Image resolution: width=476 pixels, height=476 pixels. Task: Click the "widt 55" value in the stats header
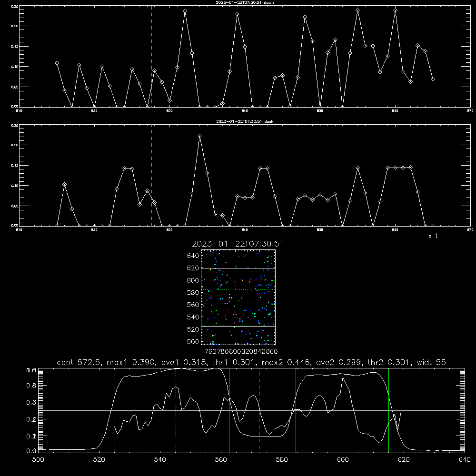(x=431, y=362)
